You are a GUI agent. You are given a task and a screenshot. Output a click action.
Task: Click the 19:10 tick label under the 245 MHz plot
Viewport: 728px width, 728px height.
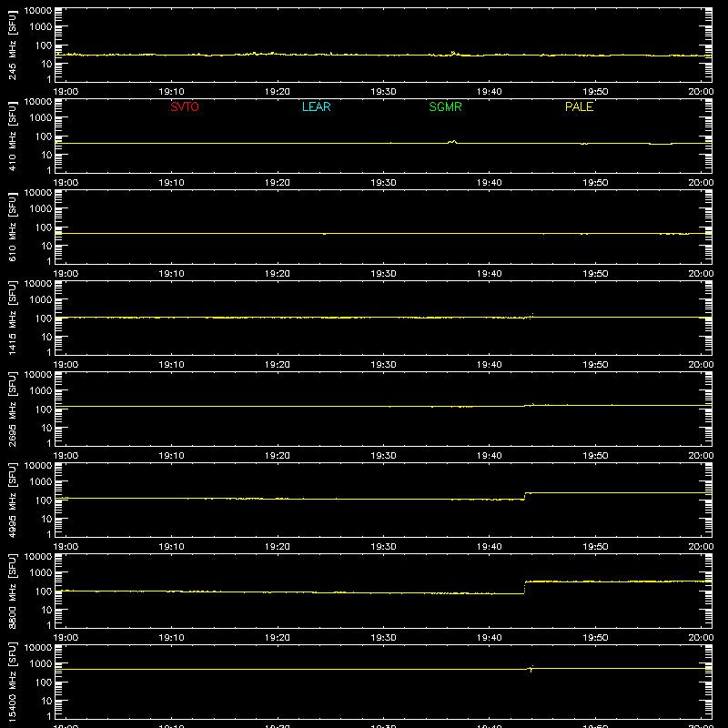tap(172, 92)
